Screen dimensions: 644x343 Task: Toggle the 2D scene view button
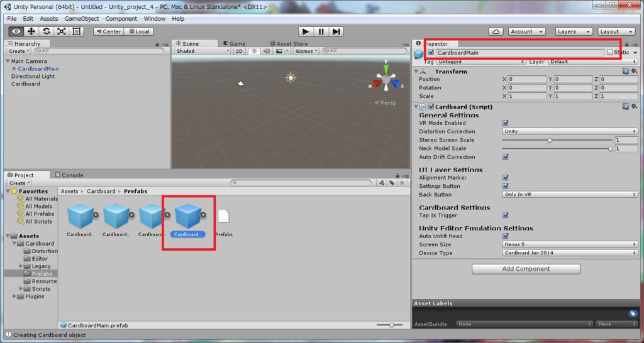[x=239, y=51]
